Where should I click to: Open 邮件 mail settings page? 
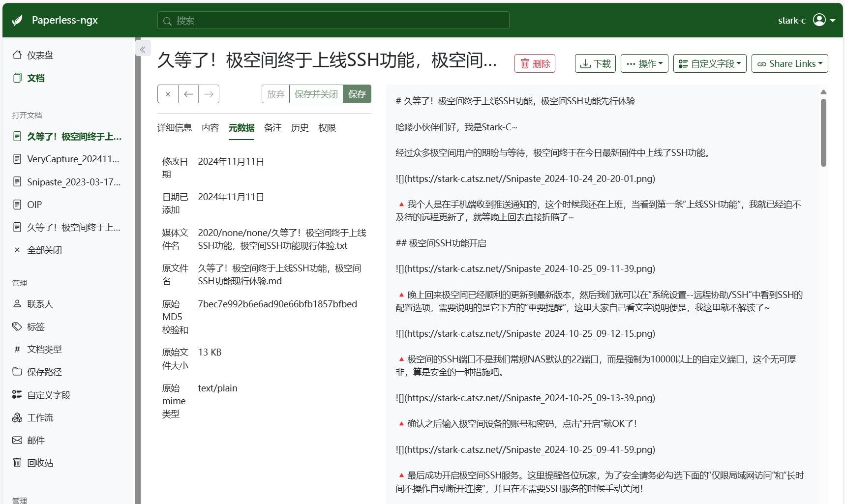pos(29,440)
